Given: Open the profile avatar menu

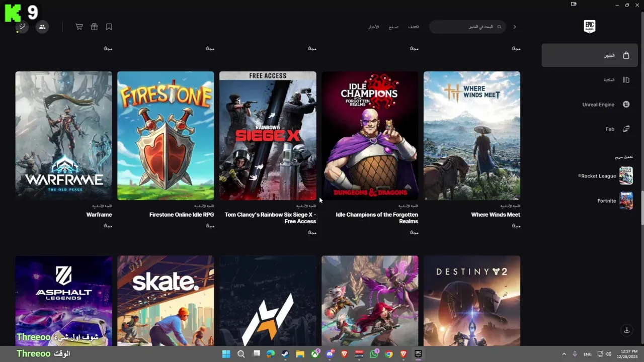Looking at the screenshot, I should click(x=21, y=27).
